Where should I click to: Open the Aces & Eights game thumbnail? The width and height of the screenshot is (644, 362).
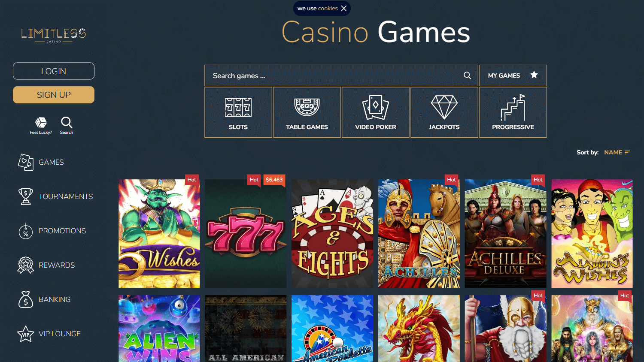click(x=332, y=234)
